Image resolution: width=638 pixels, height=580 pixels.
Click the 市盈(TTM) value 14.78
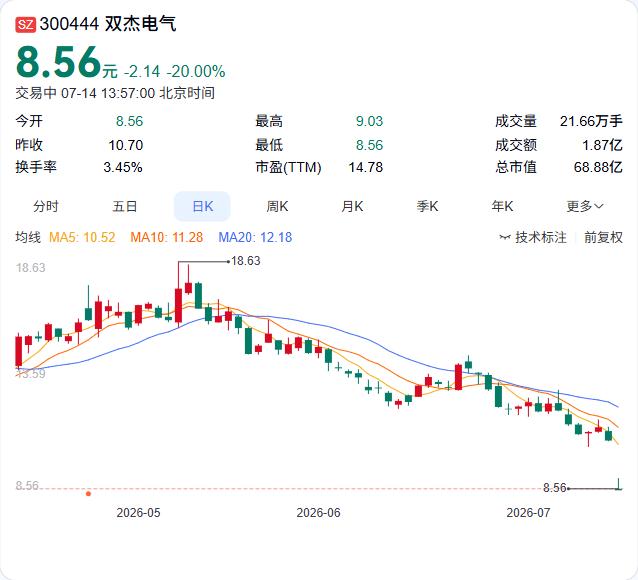click(366, 167)
